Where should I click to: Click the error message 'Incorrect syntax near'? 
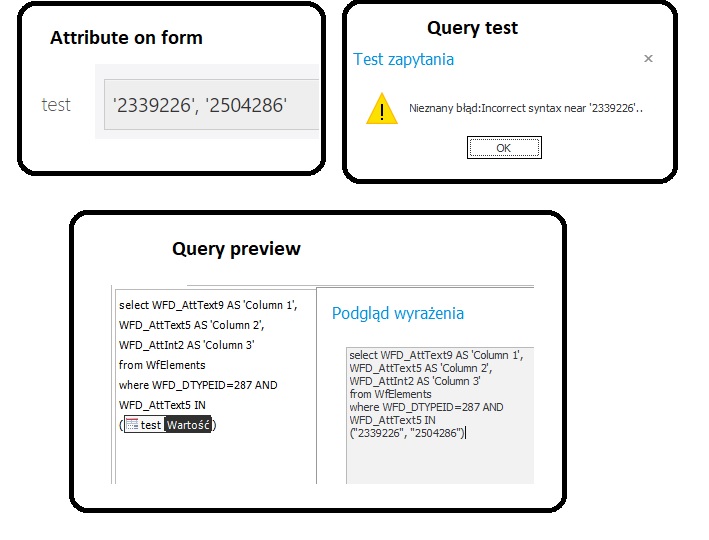[525, 108]
